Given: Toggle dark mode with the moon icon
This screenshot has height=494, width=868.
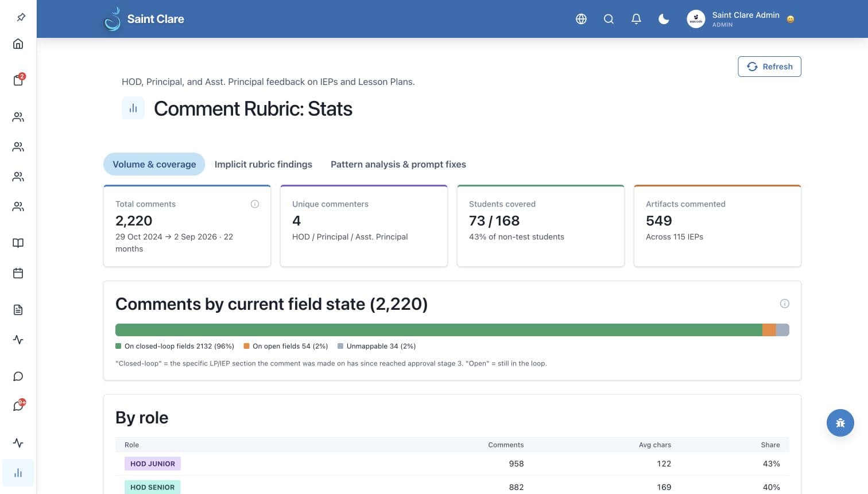Looking at the screenshot, I should pos(664,19).
